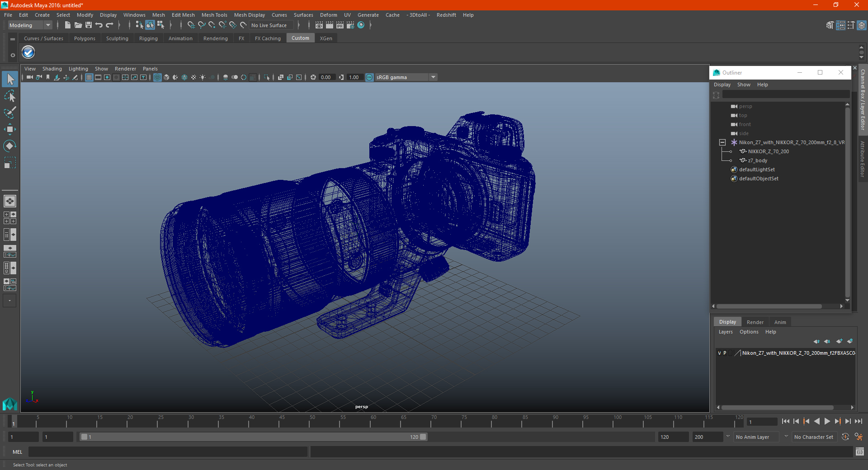Switch to the Render layer tab
The width and height of the screenshot is (868, 470).
(755, 322)
